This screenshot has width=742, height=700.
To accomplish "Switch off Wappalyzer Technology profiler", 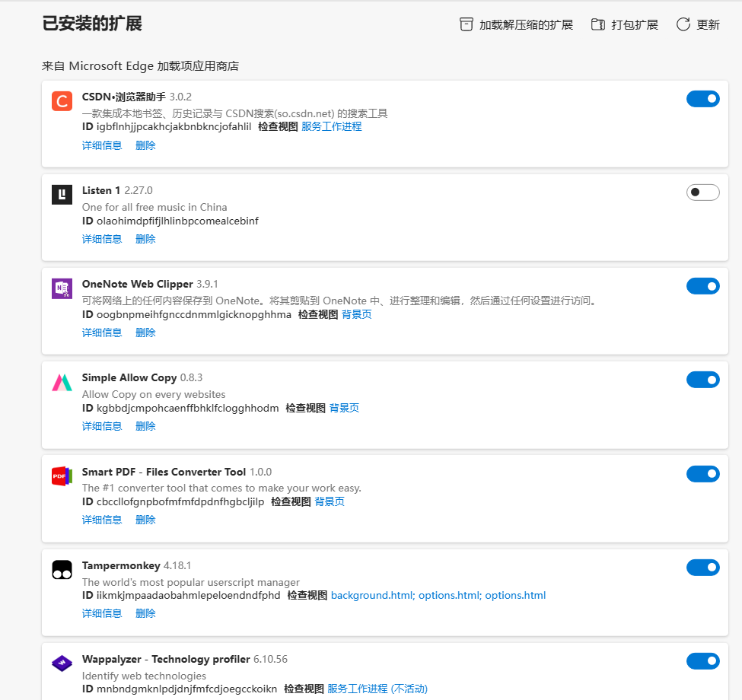I will (x=702, y=660).
